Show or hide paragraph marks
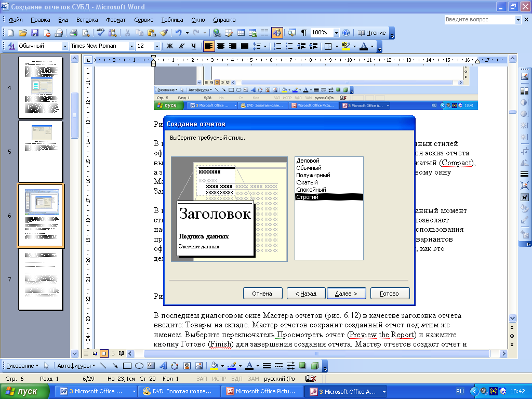Screen dimensions: 532x399 (303, 33)
